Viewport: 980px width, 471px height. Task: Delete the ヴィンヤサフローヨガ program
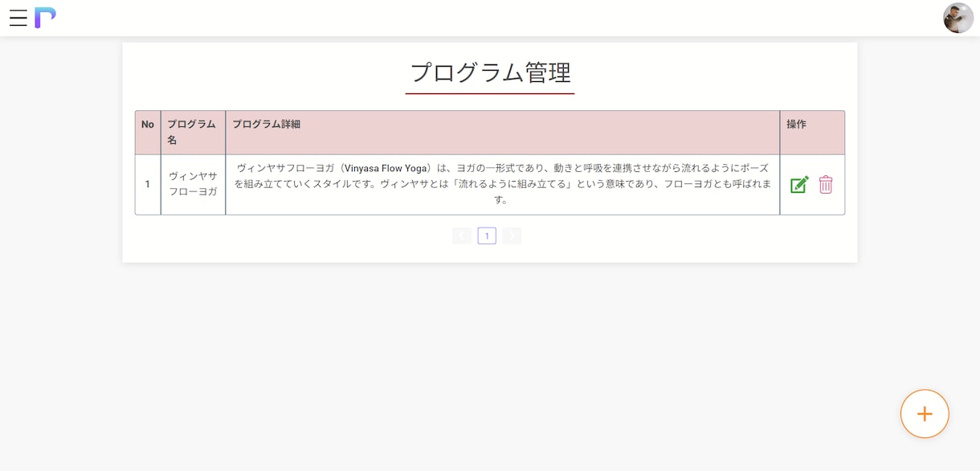pyautogui.click(x=826, y=185)
